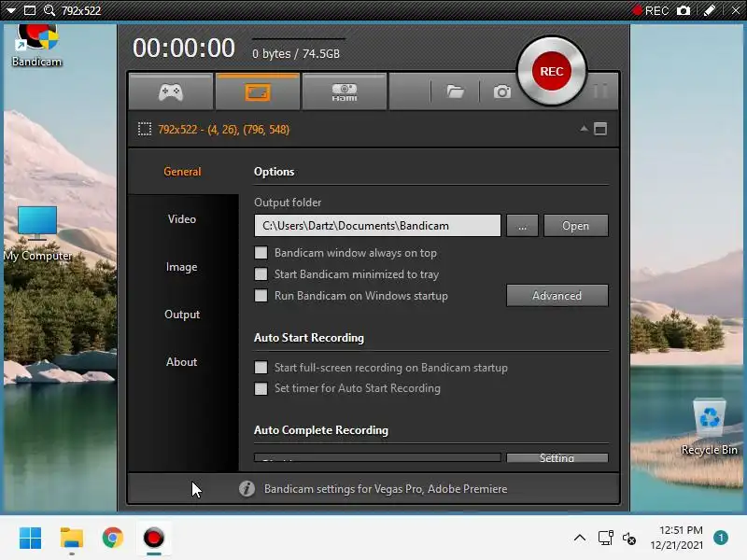Capture image with frame bar camera icon
The image size is (747, 560).
(684, 10)
